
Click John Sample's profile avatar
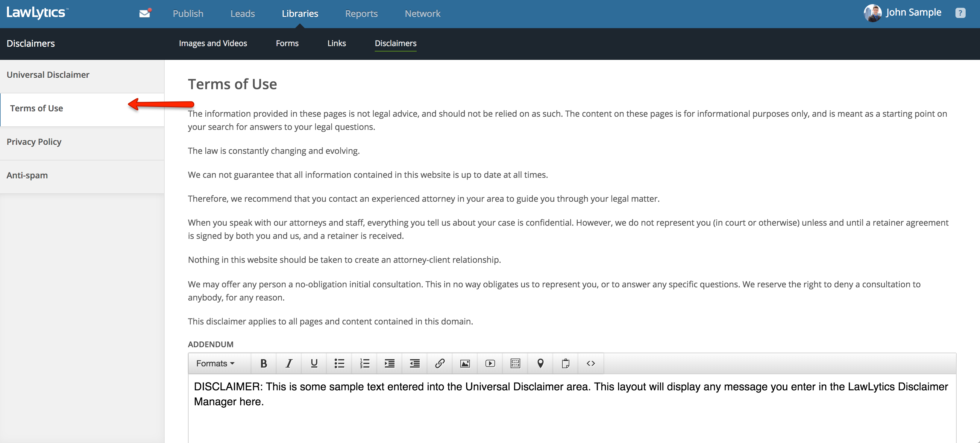[x=872, y=13]
